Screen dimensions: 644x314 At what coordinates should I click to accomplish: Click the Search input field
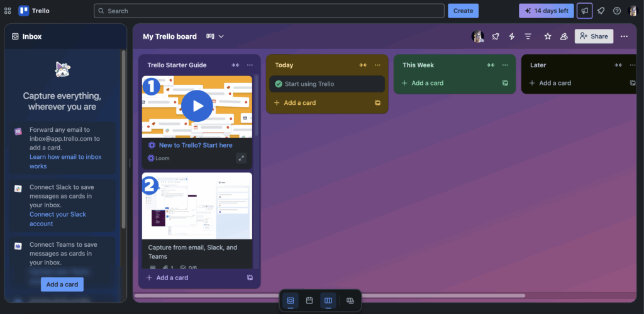coord(269,11)
